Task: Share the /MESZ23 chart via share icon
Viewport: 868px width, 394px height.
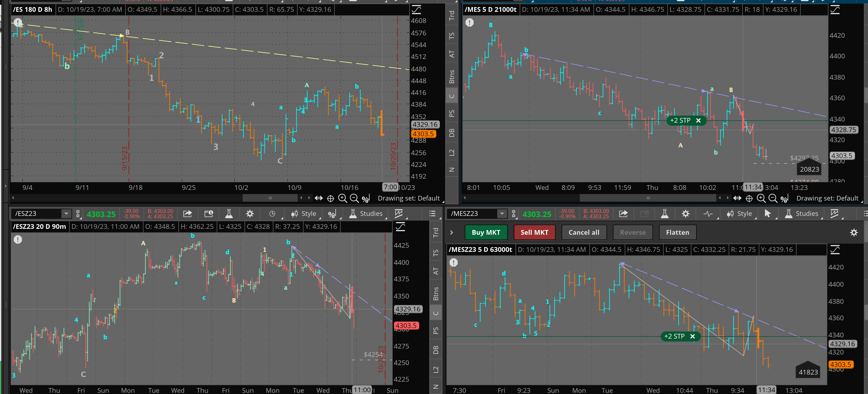Action: click(x=623, y=214)
